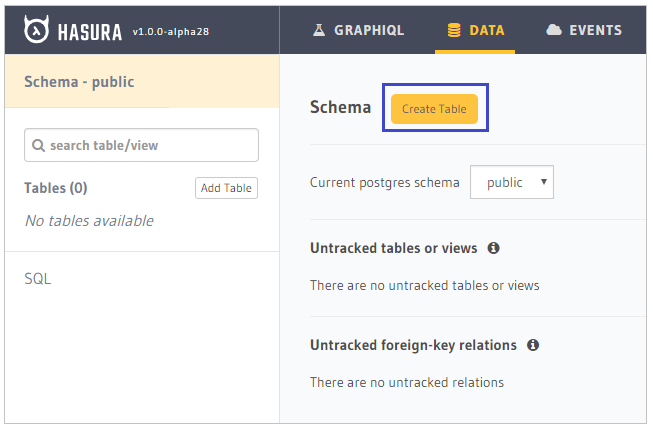Click the Tables (0) heading
Image resolution: width=653 pixels, height=430 pixels.
click(x=56, y=188)
